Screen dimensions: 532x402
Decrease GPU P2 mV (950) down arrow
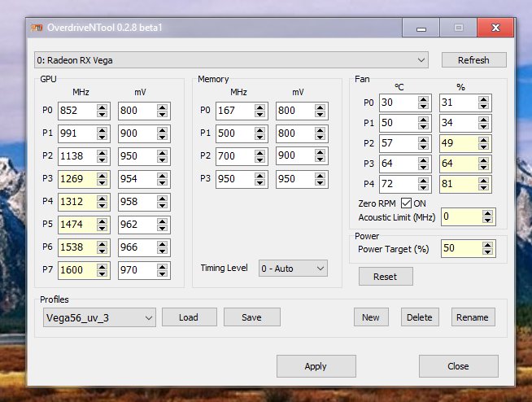point(163,159)
